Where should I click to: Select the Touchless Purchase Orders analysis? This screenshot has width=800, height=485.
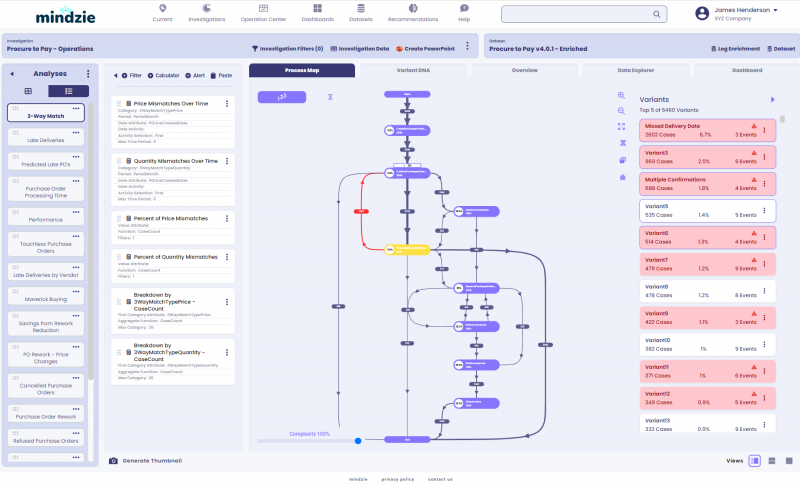[x=46, y=244]
